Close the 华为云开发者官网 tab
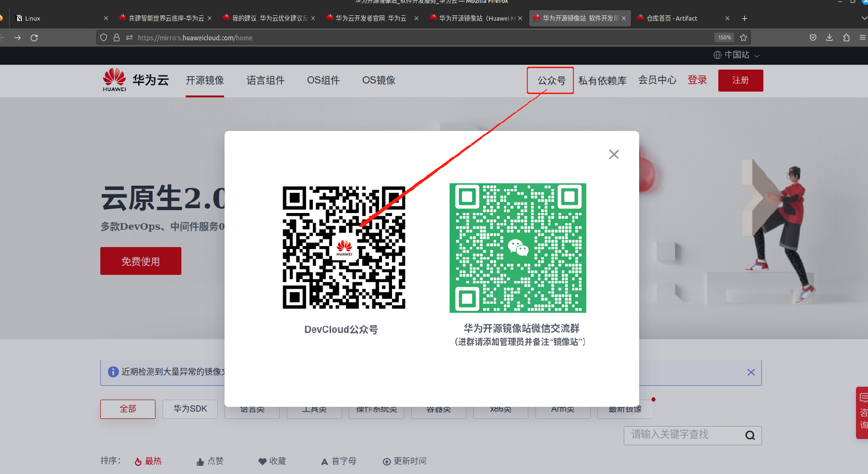 [416, 18]
